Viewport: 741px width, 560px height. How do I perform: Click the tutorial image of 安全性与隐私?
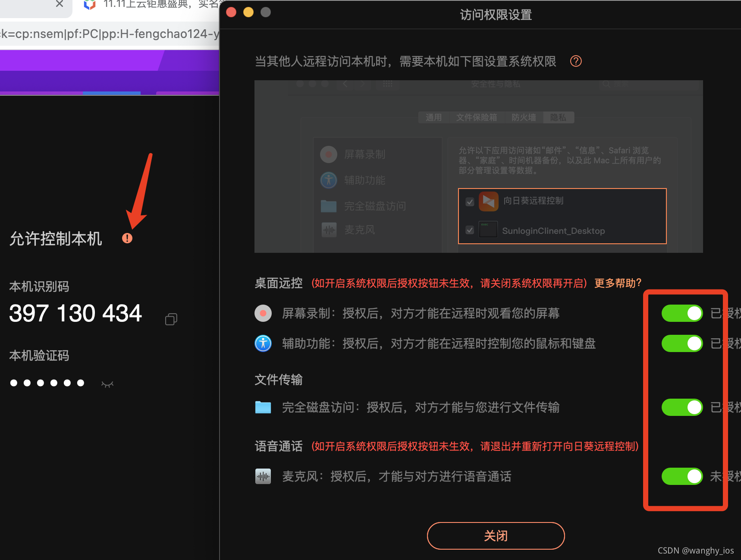479,167
